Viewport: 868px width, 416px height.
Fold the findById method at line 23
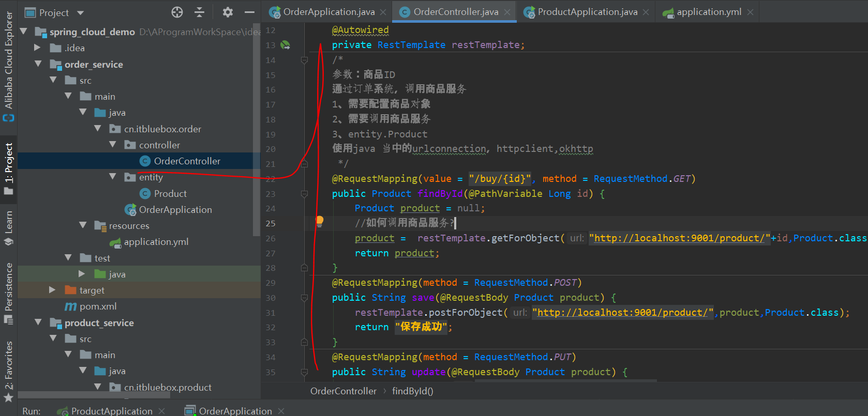[304, 194]
